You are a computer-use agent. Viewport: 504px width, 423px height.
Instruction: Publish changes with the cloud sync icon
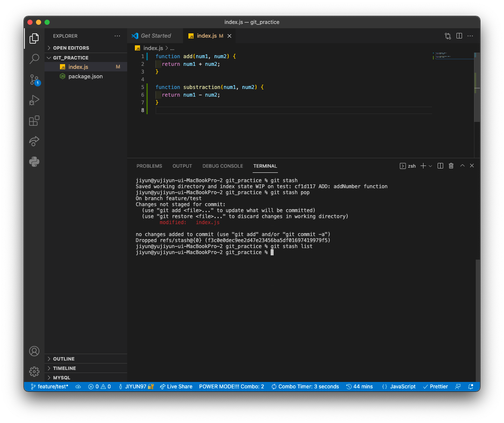[78, 387]
